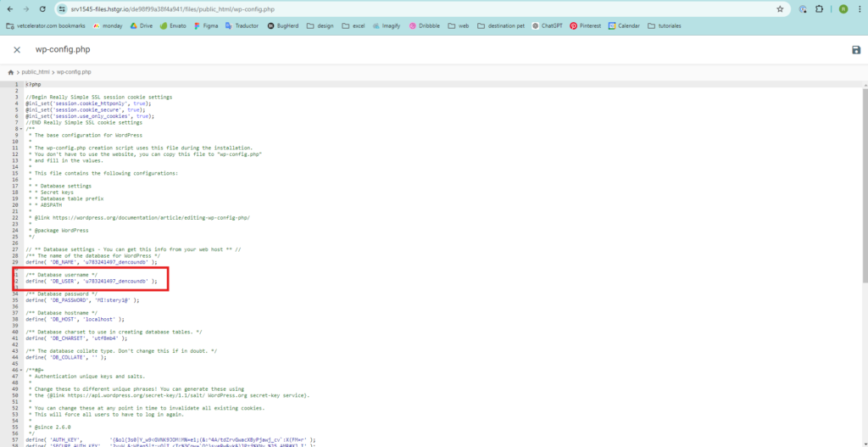868x447 pixels.
Task: Expand the design bookmarks folder
Action: tap(320, 26)
